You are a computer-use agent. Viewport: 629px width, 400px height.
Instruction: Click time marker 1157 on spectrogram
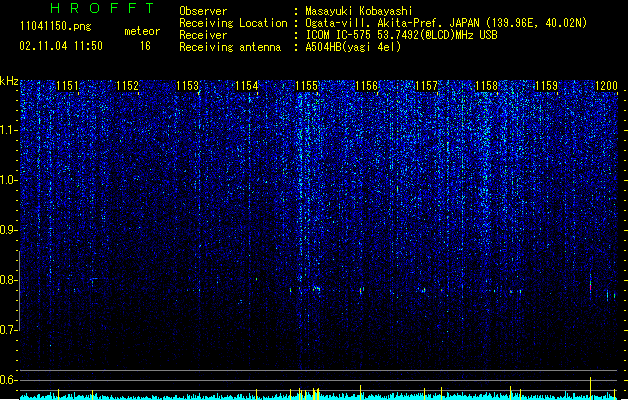click(x=426, y=86)
